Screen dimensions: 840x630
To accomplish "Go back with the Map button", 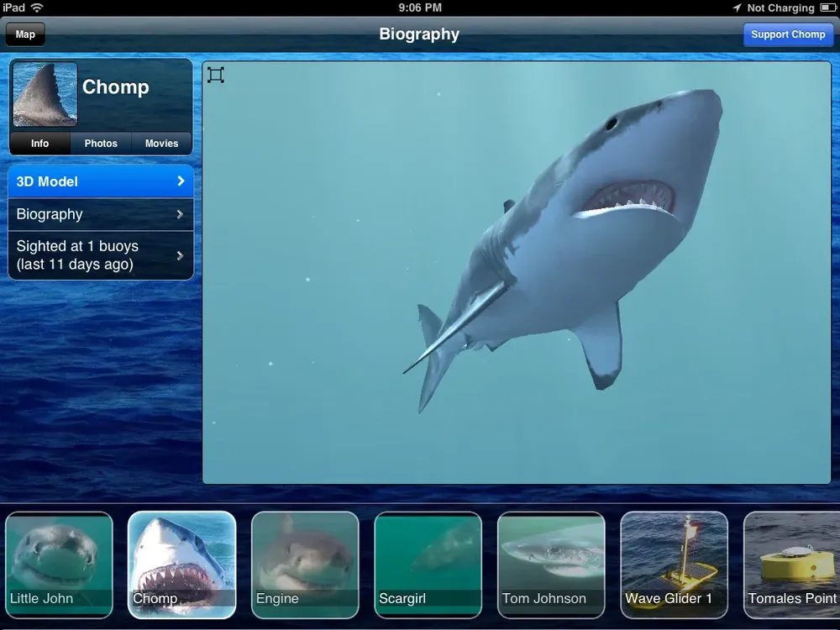I will pos(25,34).
